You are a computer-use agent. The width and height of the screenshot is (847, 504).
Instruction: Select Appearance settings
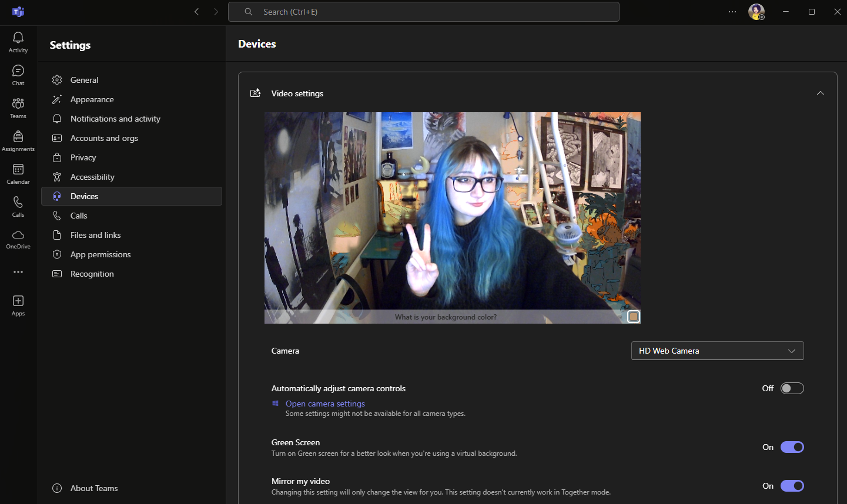[x=132, y=99]
